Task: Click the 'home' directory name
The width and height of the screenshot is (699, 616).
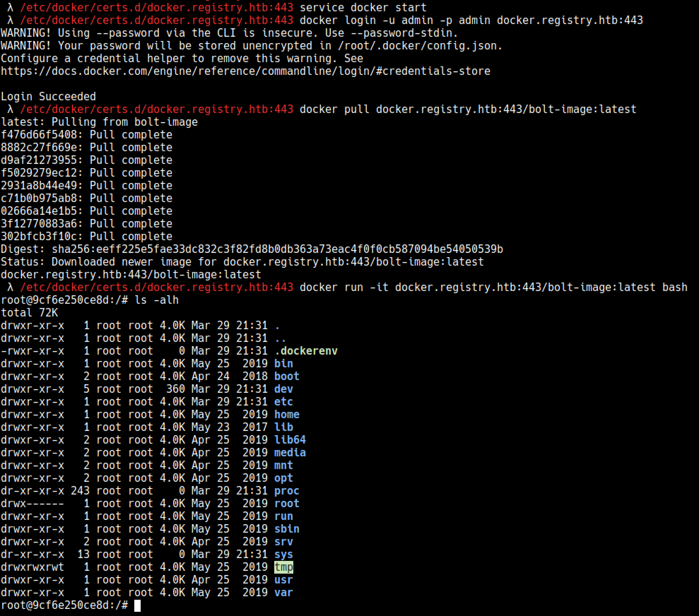Action: 287,414
